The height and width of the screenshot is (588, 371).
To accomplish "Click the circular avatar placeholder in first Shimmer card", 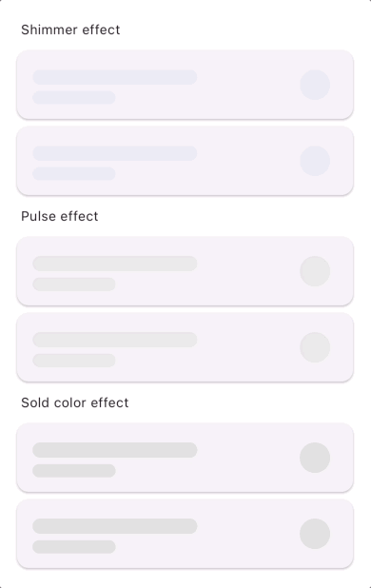I will pyautogui.click(x=315, y=85).
